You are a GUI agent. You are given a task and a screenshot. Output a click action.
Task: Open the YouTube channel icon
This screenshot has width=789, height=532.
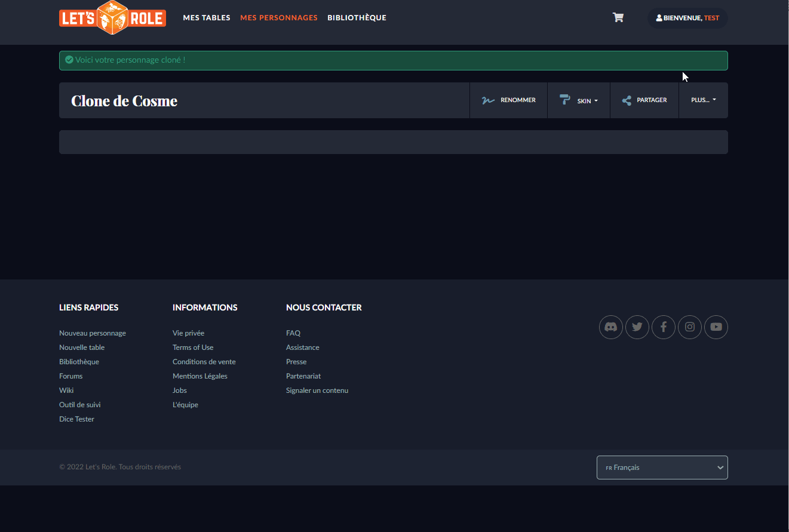[x=716, y=327]
